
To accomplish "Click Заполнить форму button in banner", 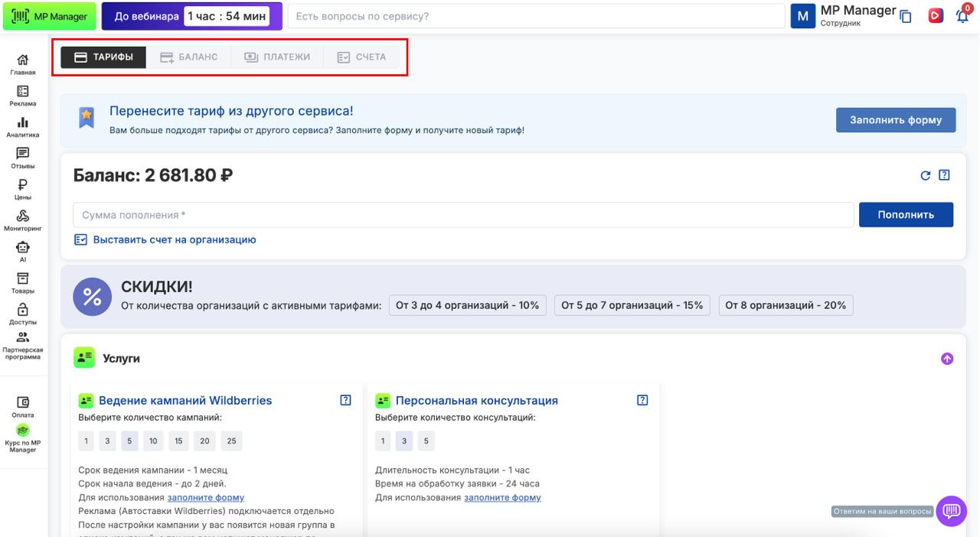I will pyautogui.click(x=896, y=120).
